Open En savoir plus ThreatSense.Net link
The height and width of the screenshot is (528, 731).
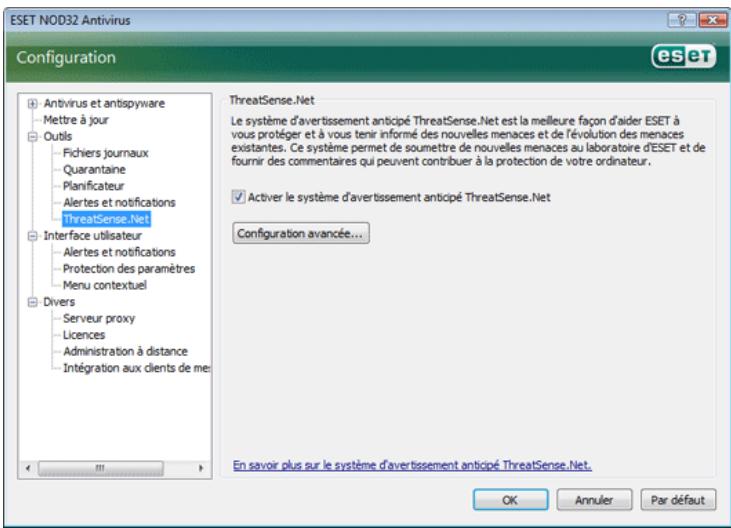tap(412, 465)
